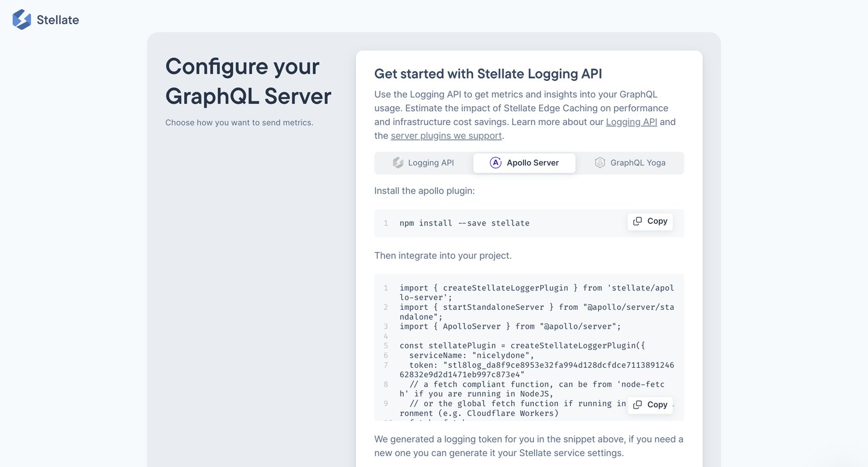Click the Then integrate into your project text
The width and height of the screenshot is (868, 467).
click(x=443, y=256)
